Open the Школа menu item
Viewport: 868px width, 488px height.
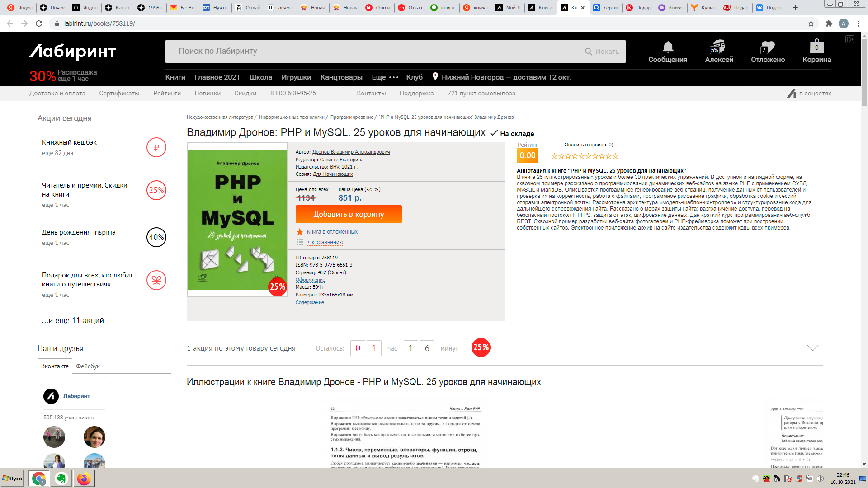261,77
